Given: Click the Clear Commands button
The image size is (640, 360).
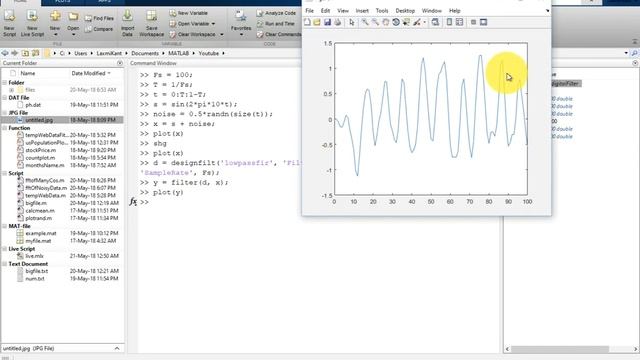Looking at the screenshot, I should pos(279,34).
